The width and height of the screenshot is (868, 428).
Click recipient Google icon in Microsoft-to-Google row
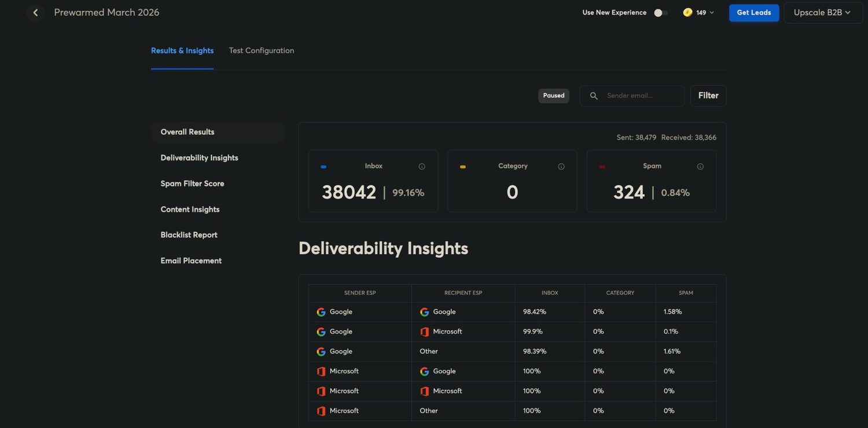coord(425,371)
